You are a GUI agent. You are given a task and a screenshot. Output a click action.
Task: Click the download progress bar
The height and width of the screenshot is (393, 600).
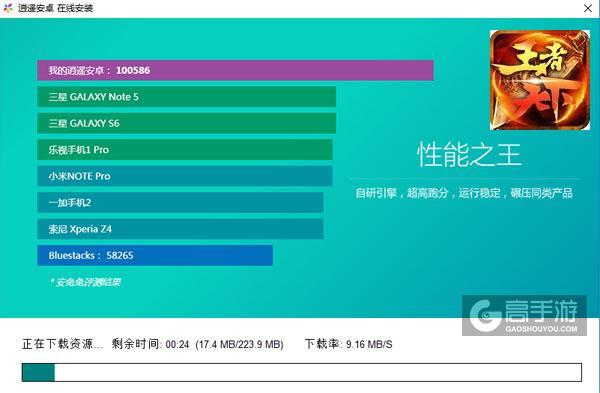(x=302, y=372)
